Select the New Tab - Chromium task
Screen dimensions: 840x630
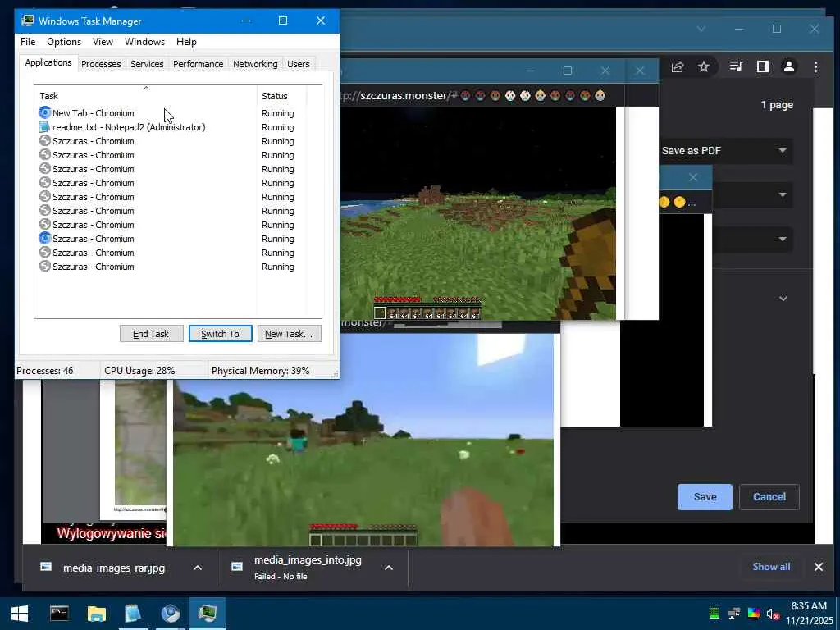pyautogui.click(x=166, y=113)
